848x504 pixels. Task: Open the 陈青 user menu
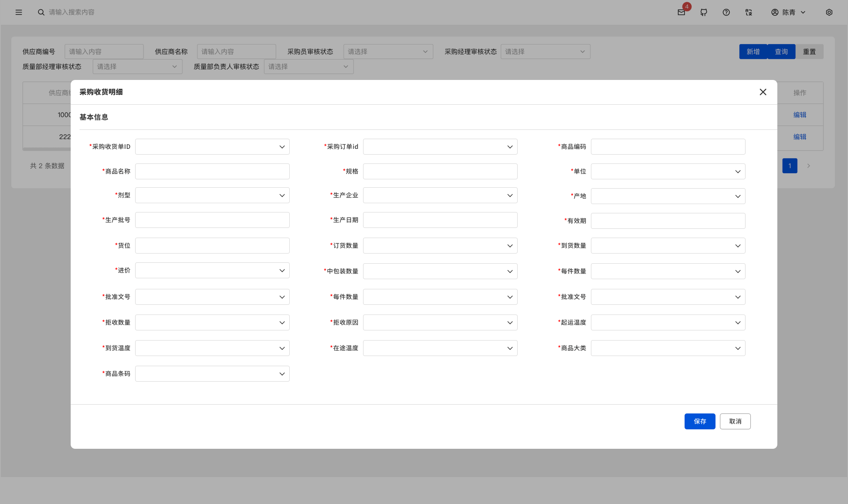tap(788, 12)
